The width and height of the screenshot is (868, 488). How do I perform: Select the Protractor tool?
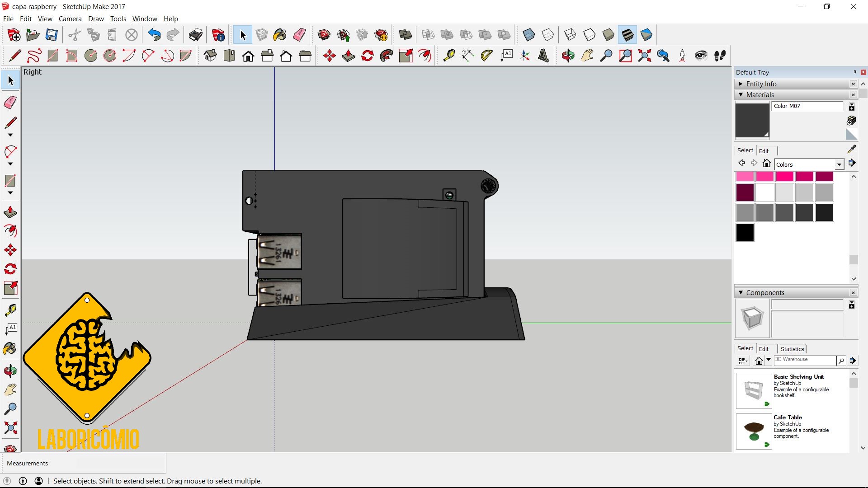tap(486, 56)
